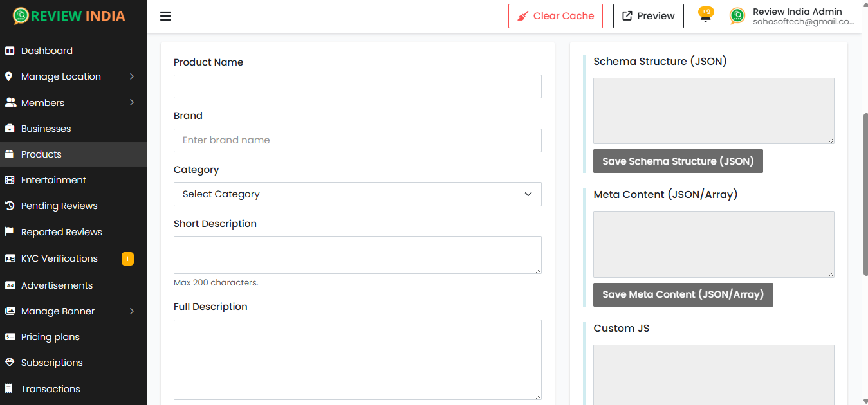This screenshot has height=405, width=868.
Task: Toggle the hamburger sidebar menu
Action: [165, 16]
